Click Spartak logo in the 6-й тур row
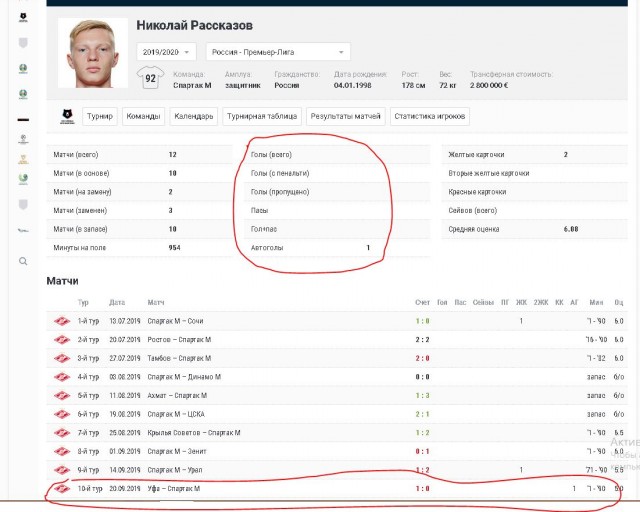 click(x=62, y=414)
